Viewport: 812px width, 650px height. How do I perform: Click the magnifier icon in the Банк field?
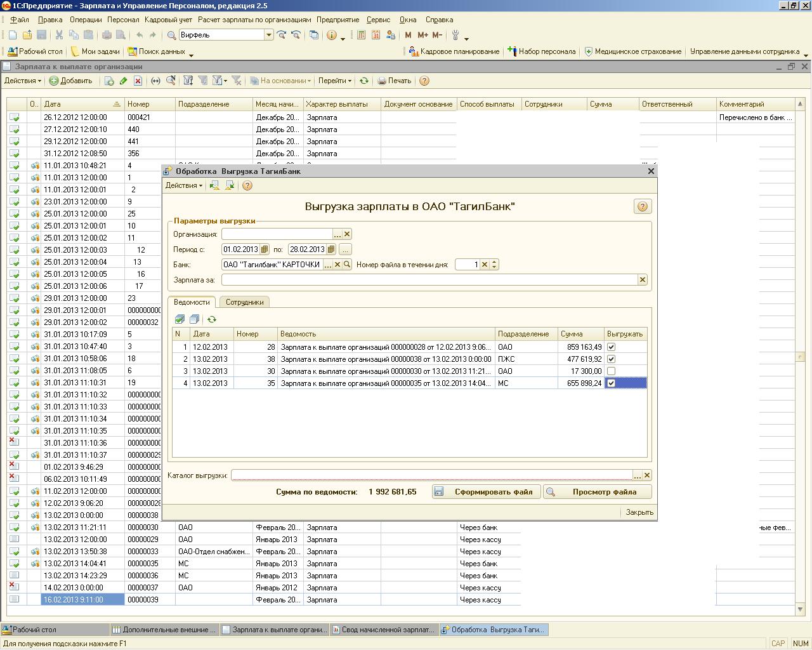coord(347,265)
